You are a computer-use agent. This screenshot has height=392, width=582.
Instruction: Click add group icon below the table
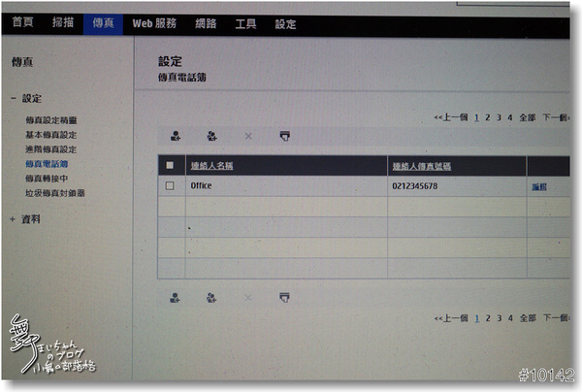pos(211,298)
